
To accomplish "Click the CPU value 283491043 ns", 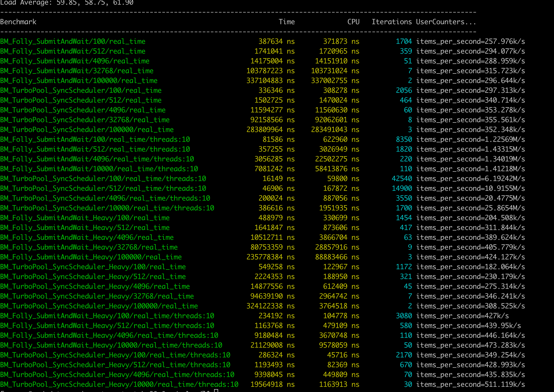I will (x=335, y=130).
